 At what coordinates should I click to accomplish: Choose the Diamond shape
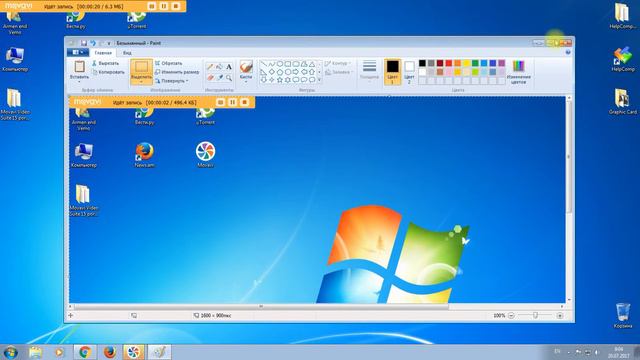point(272,72)
